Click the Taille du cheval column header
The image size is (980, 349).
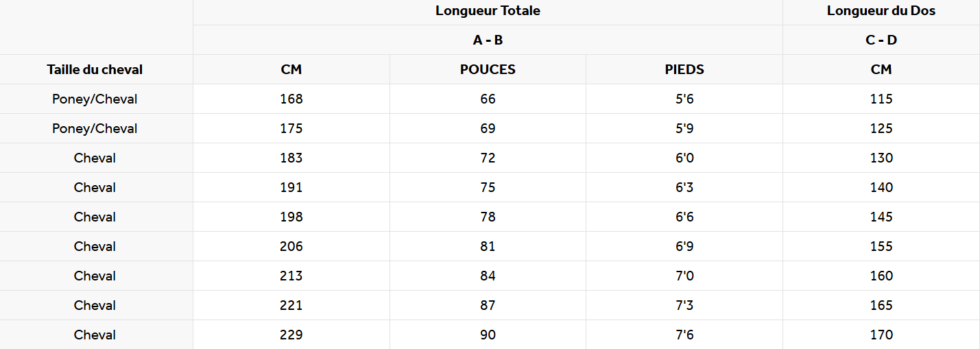coord(95,69)
